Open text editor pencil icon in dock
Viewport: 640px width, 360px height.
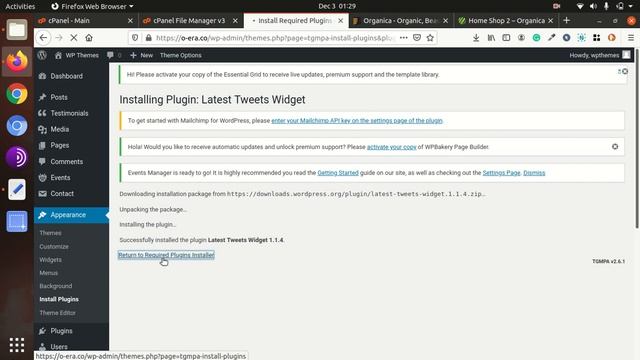tap(17, 189)
